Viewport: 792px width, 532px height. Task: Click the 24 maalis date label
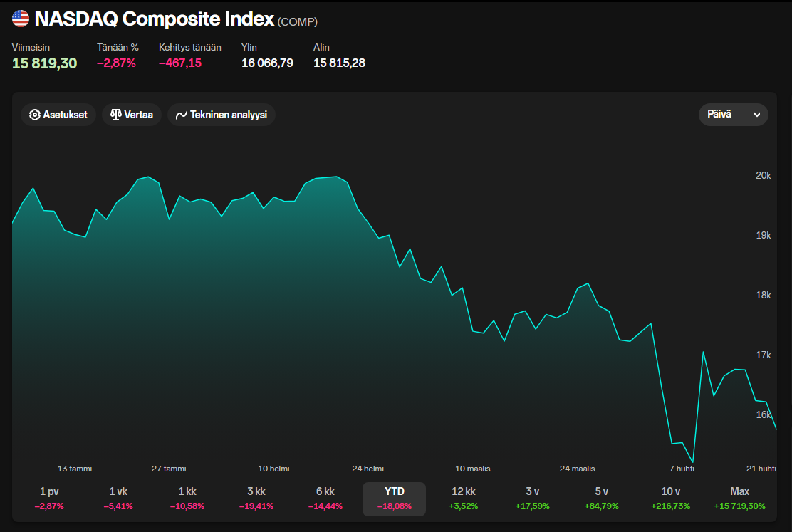coord(578,469)
